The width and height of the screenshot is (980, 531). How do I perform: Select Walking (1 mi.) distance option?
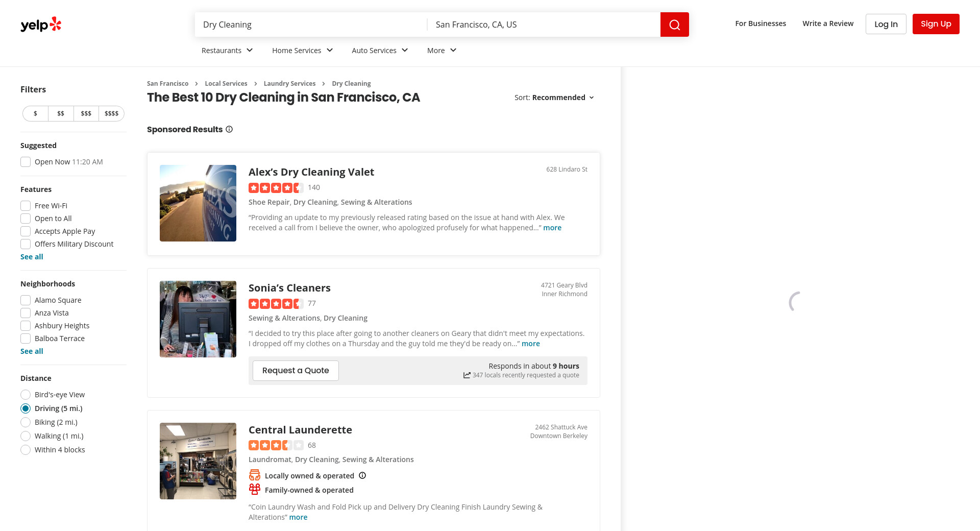(26, 436)
